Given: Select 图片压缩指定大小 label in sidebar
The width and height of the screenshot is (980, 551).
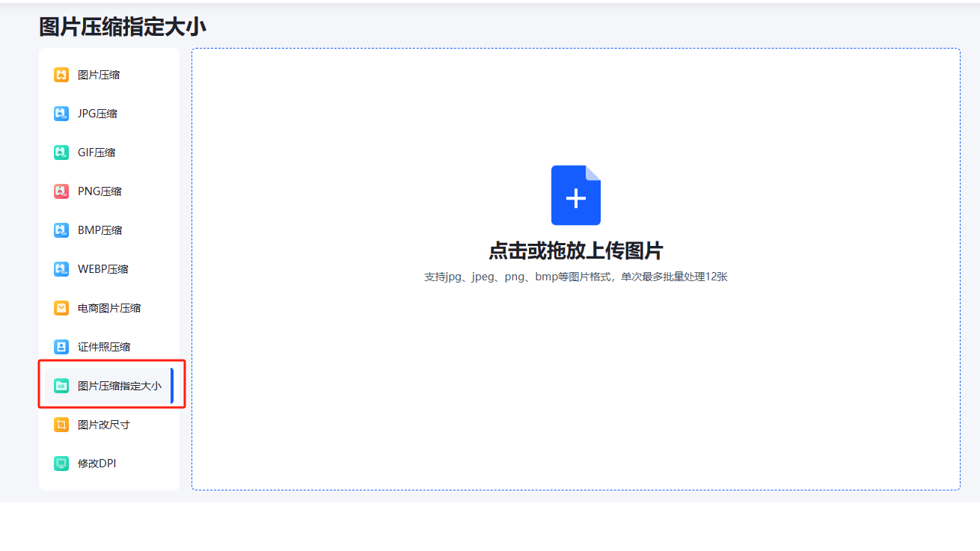Looking at the screenshot, I should 120,386.
